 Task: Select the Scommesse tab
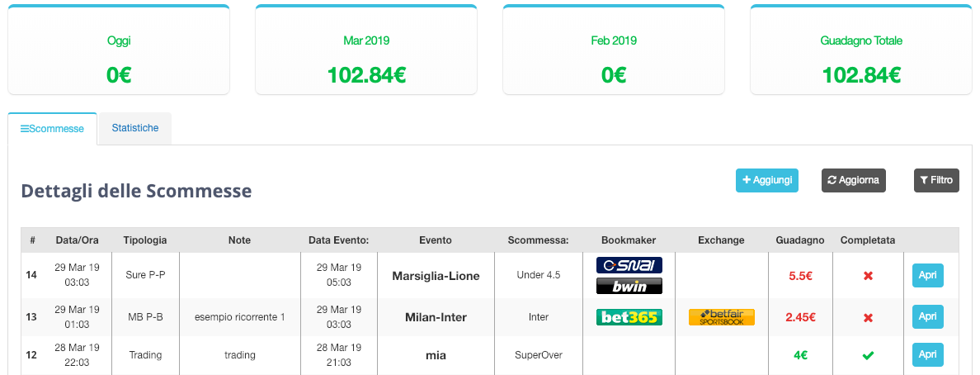click(53, 129)
